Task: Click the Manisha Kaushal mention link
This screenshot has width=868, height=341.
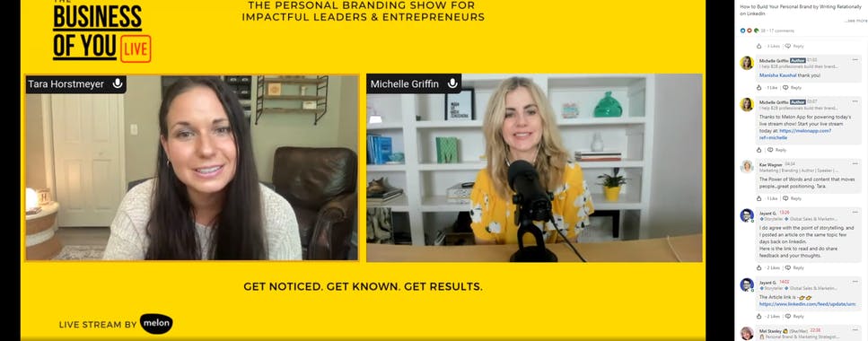Action: 777,74
